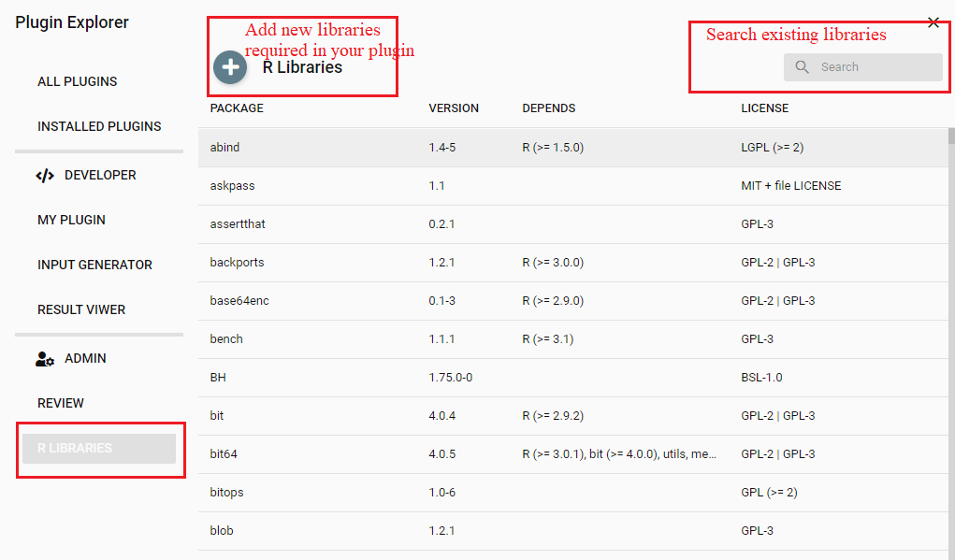Sort libraries by the VERSION column

tap(454, 108)
